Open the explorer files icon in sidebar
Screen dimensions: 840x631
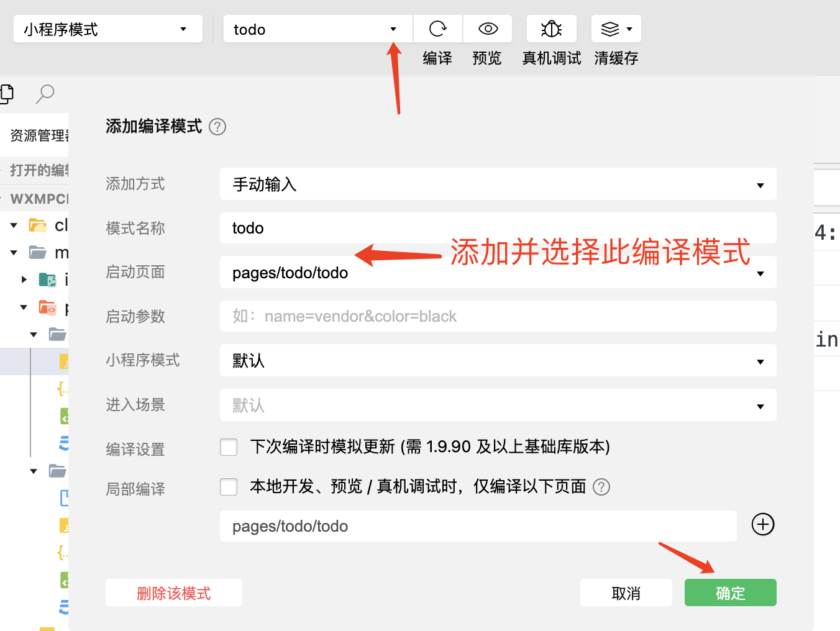point(7,94)
